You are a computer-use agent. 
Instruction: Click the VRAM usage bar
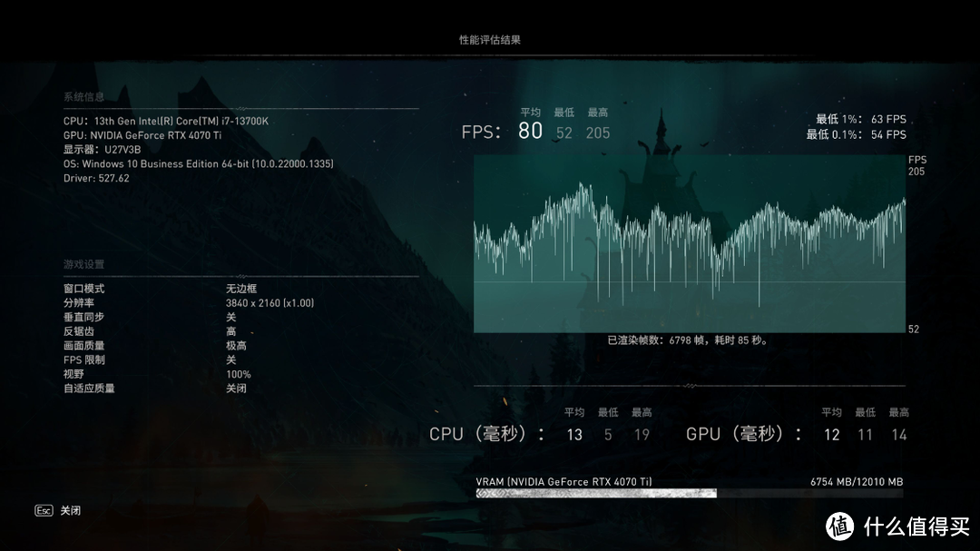690,494
